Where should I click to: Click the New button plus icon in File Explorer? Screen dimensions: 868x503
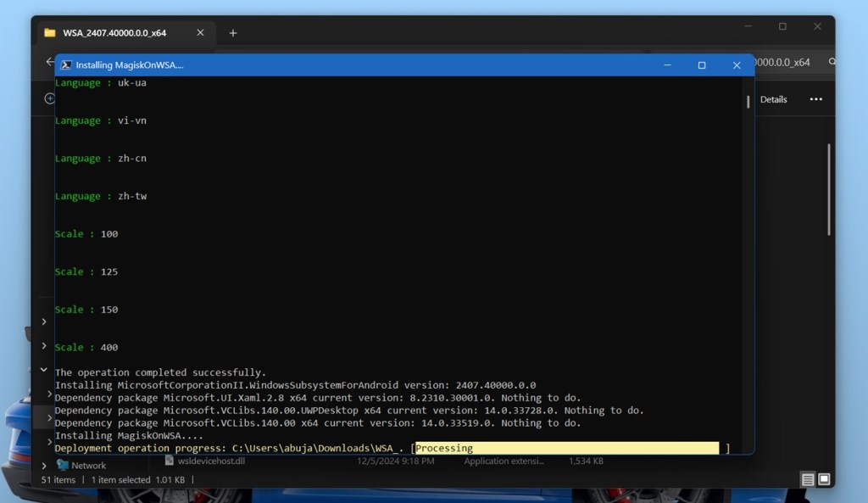[49, 98]
